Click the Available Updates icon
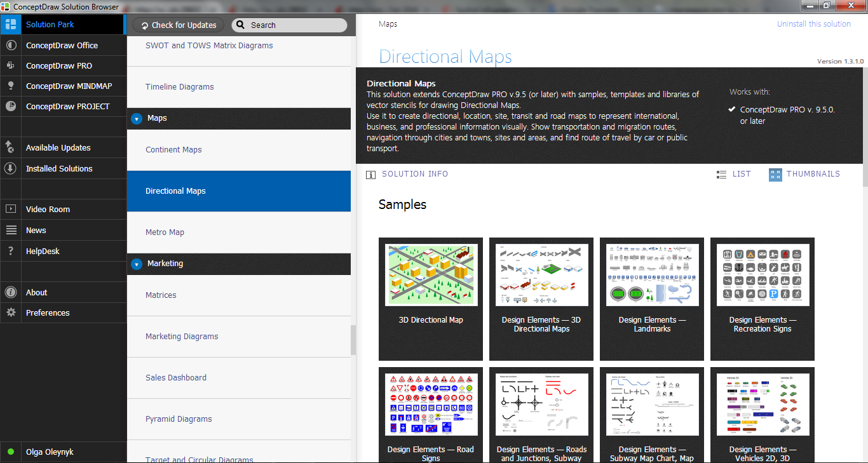This screenshot has width=868, height=463. pos(10,147)
